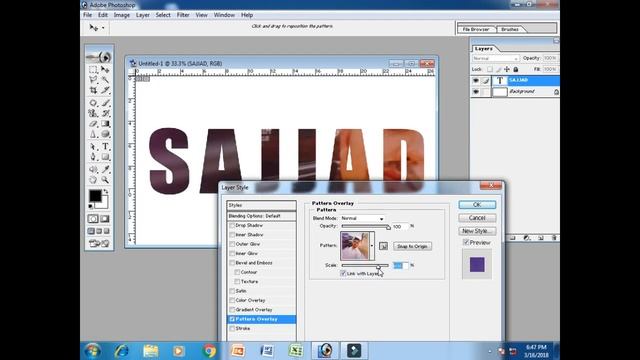
Task: Click the foreground color swatch in toolbox
Action: pos(95,196)
